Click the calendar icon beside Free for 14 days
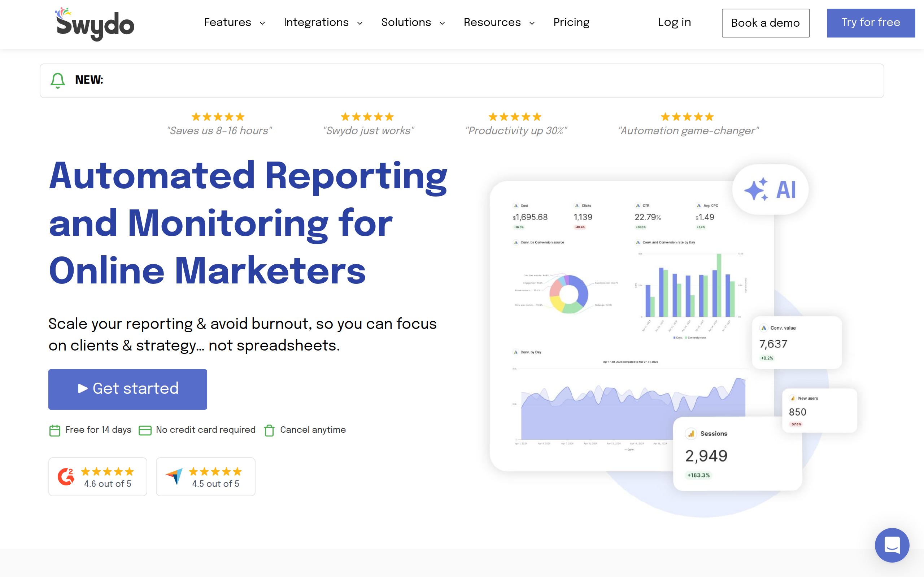 click(55, 431)
